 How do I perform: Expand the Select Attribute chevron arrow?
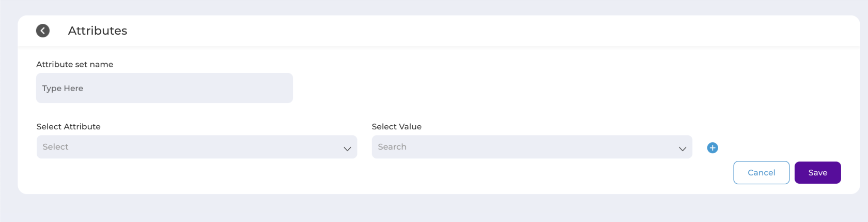pyautogui.click(x=347, y=149)
